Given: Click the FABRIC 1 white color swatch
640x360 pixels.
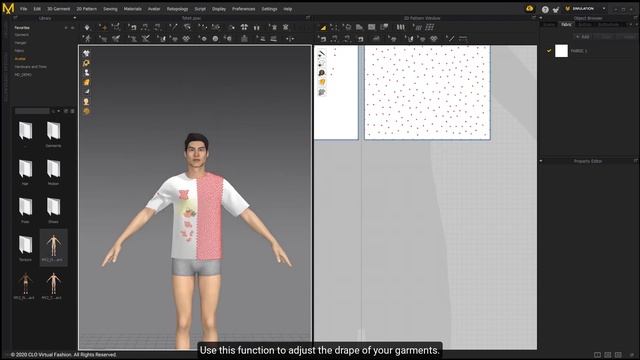Looking at the screenshot, I should point(561,51).
